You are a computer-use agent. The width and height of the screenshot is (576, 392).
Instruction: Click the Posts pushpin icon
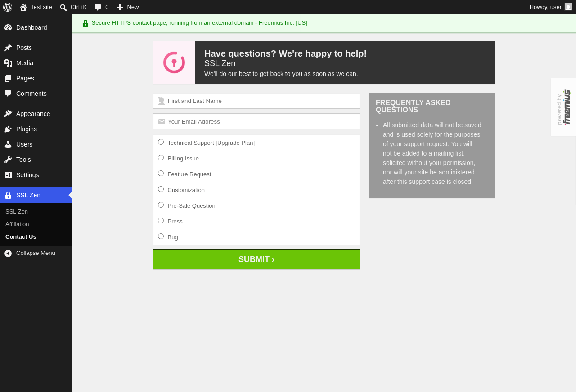[8, 48]
